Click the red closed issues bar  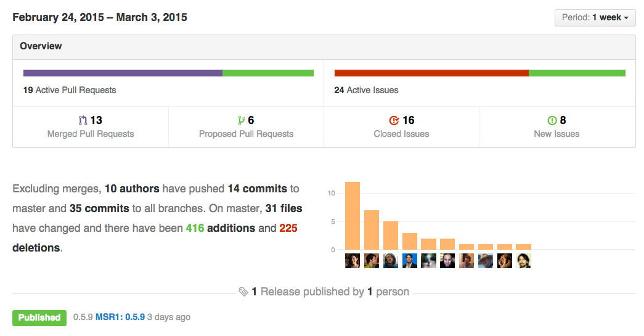coord(431,73)
